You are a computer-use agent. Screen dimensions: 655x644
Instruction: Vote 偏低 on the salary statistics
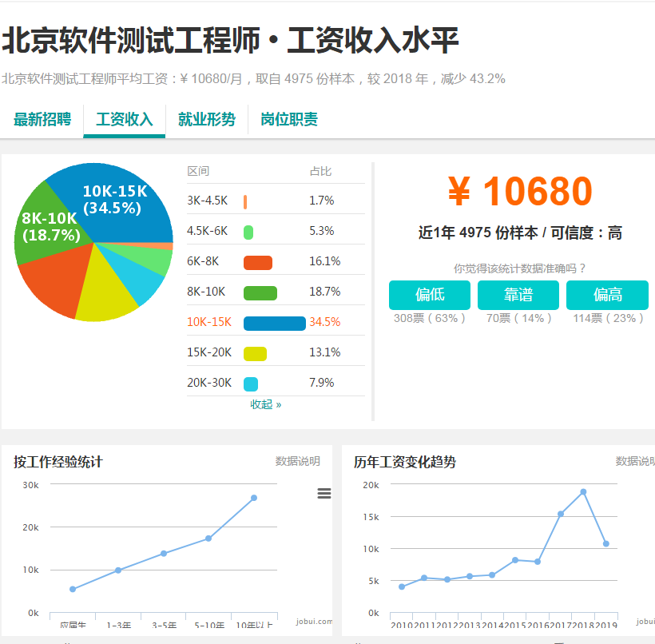(429, 295)
